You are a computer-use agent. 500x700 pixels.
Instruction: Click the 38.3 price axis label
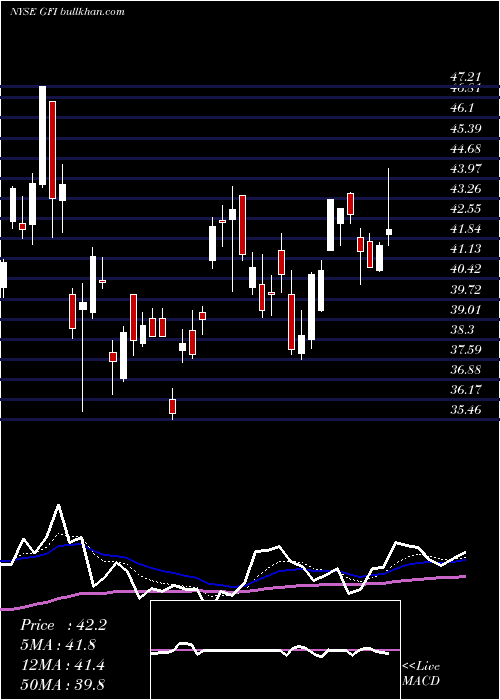(x=462, y=330)
